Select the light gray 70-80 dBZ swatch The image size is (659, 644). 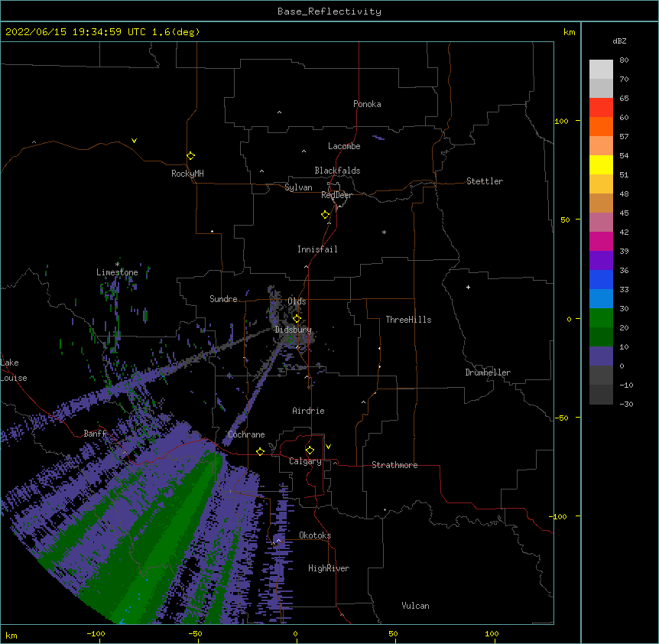[601, 70]
